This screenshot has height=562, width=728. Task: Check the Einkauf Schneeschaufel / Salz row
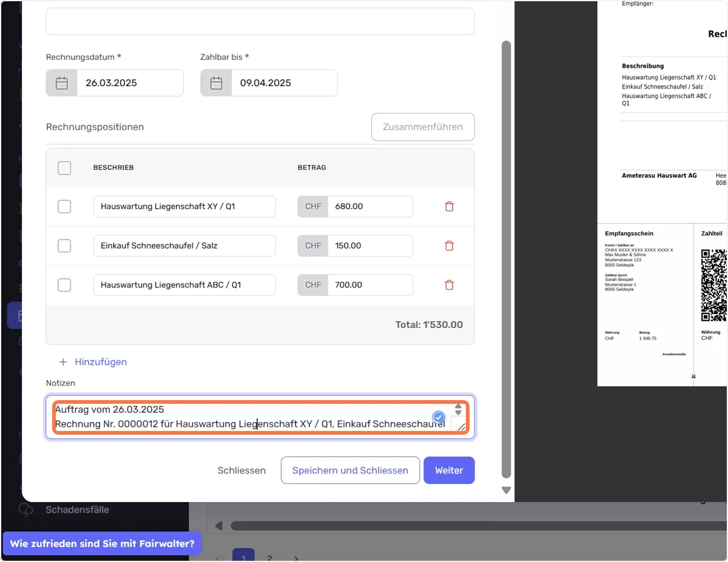[x=64, y=246]
